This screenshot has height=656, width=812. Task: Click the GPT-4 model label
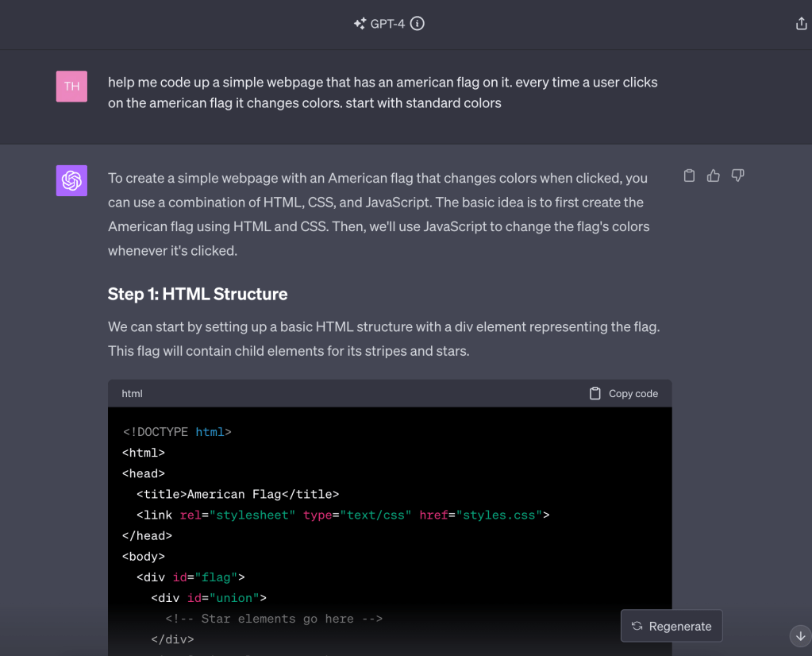[x=387, y=24]
